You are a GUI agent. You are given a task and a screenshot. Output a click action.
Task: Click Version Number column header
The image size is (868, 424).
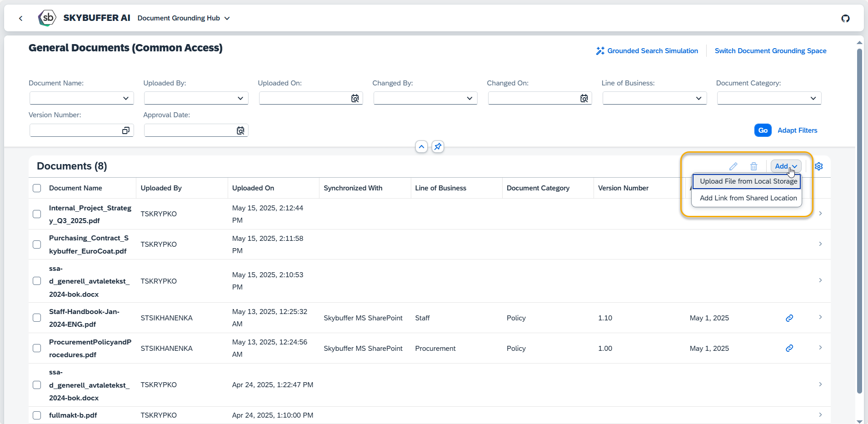(623, 188)
